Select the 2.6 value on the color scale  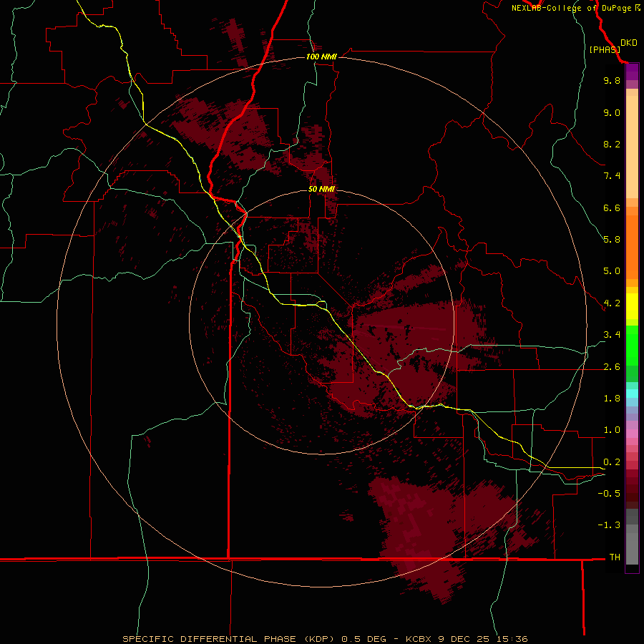coord(612,367)
